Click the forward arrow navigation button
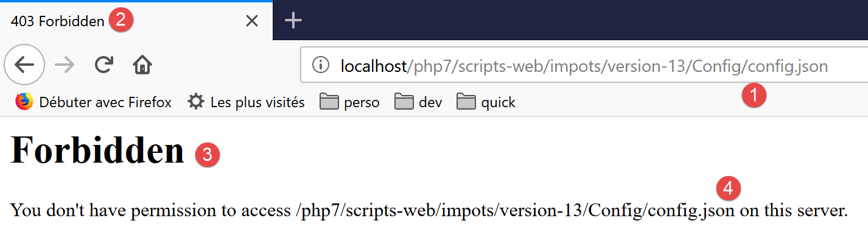This screenshot has height=243, width=868. click(x=65, y=65)
